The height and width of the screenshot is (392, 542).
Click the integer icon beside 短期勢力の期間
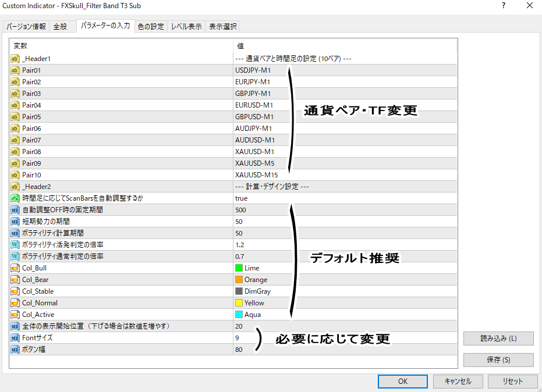click(15, 222)
